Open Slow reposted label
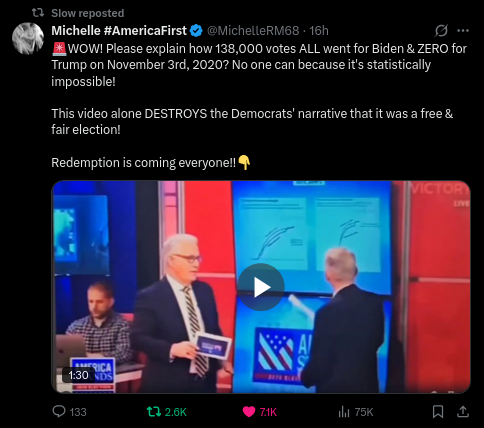This screenshot has height=428, width=484. [x=88, y=13]
